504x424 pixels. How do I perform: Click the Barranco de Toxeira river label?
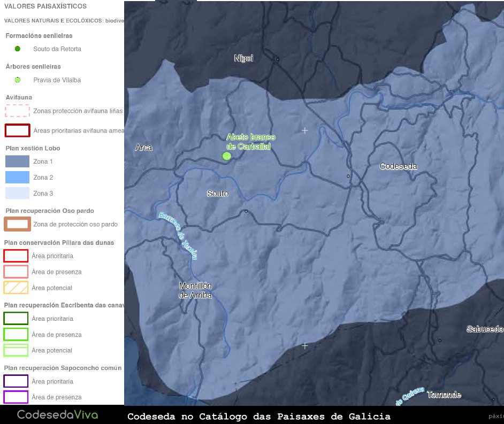tap(178, 236)
